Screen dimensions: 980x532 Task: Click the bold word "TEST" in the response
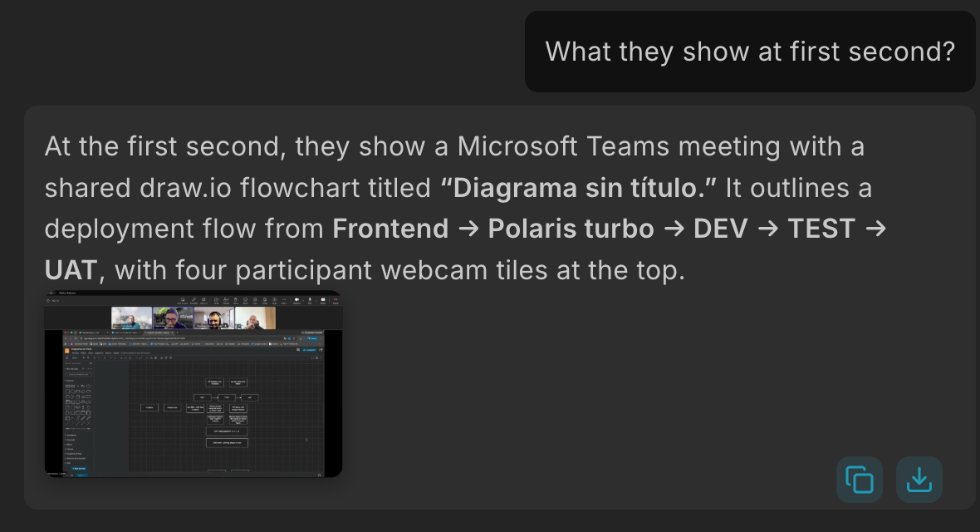[821, 229]
